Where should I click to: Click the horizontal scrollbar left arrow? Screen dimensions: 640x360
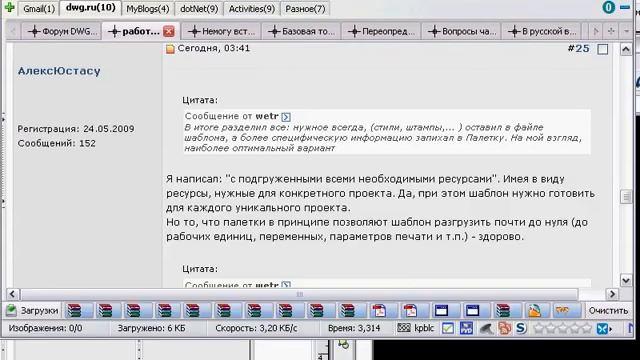pos(12,294)
